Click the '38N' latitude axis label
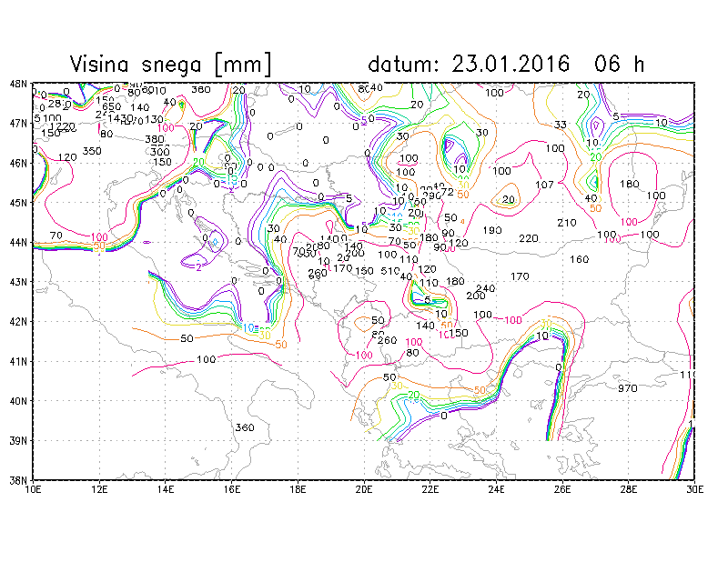The width and height of the screenshot is (728, 562). point(18,480)
